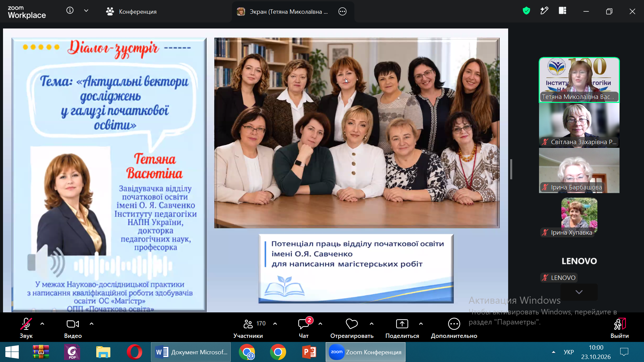Expand share options arrow next to Поделиться
The image size is (644, 362).
[421, 324]
